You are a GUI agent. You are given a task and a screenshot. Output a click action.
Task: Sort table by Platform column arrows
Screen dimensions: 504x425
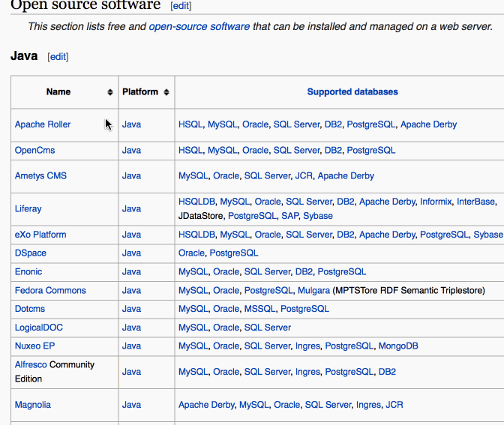pyautogui.click(x=166, y=92)
